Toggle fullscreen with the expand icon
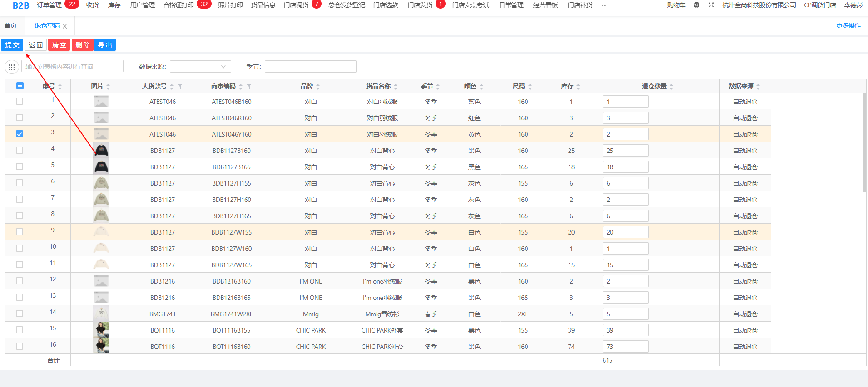Screen dimensions: 868x387 [711, 5]
